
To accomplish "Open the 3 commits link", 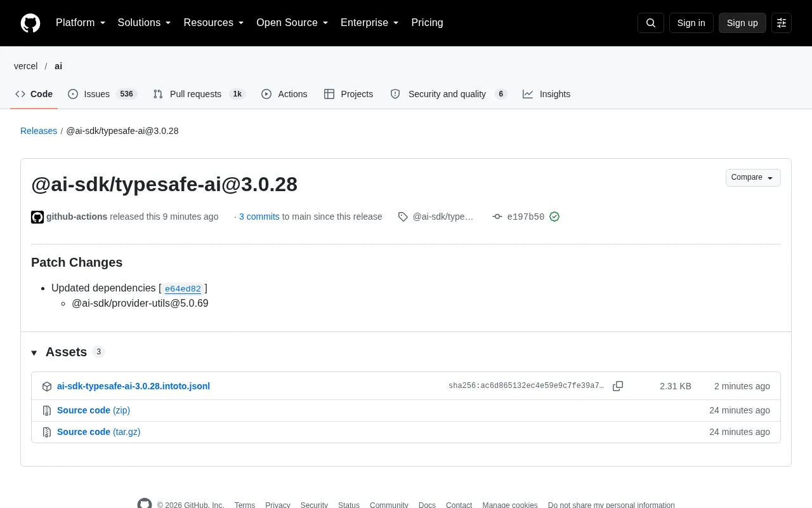I will click(x=259, y=217).
